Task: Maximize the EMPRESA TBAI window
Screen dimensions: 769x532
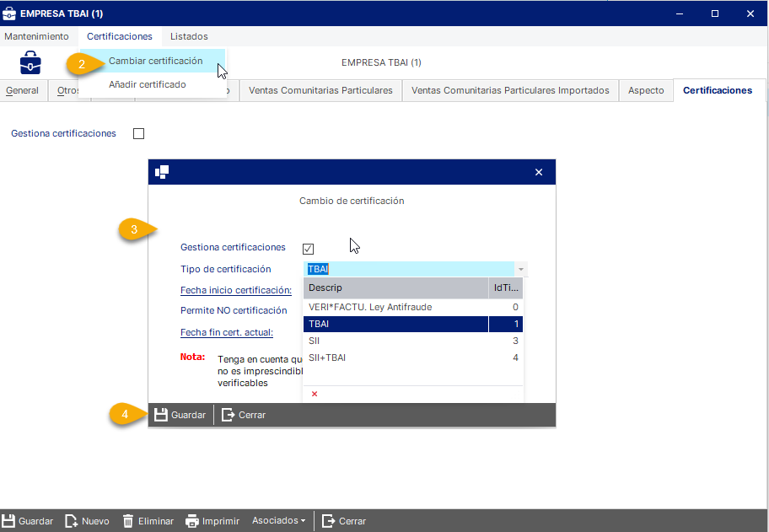Action: pyautogui.click(x=715, y=13)
